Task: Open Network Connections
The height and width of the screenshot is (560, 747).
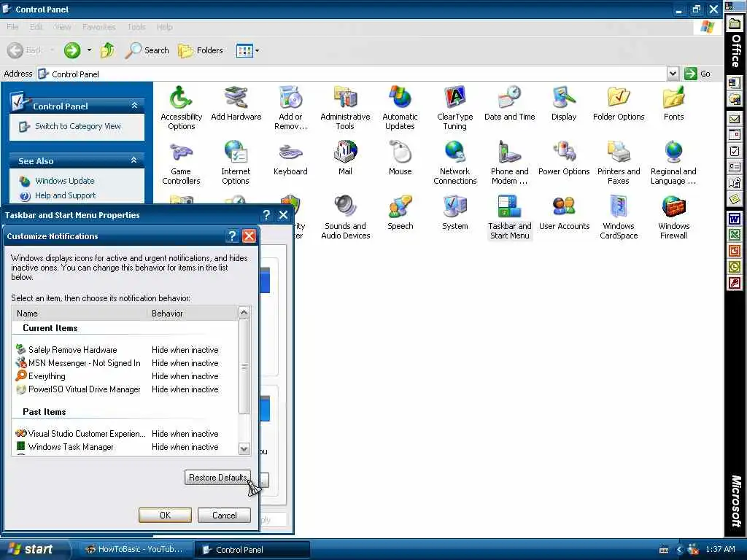Action: (x=454, y=163)
